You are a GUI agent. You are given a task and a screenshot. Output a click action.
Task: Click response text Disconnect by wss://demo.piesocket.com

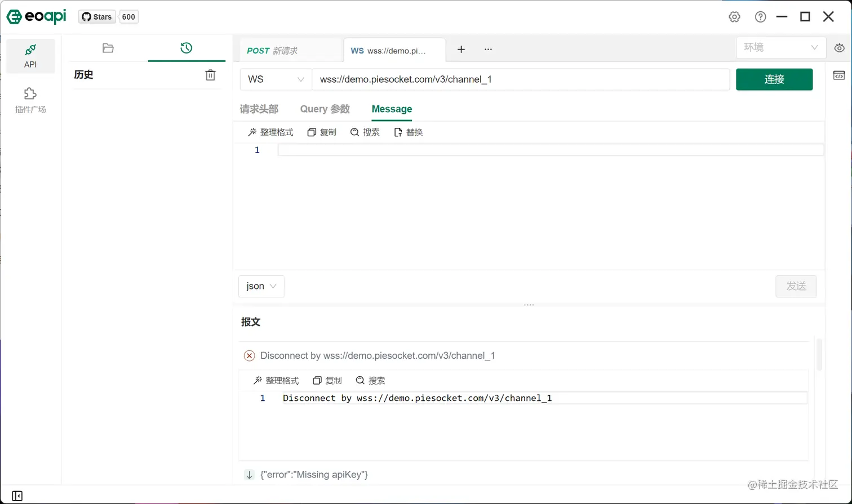[x=417, y=398]
